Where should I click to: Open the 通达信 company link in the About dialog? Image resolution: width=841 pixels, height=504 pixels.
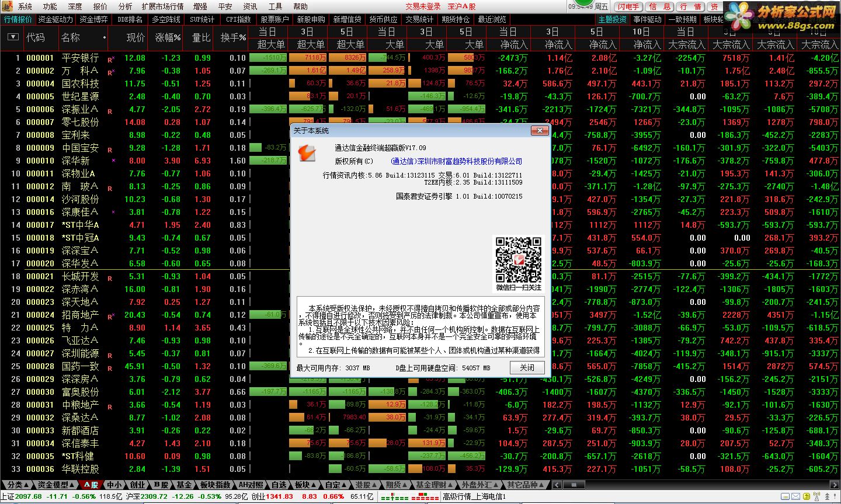[456, 162]
